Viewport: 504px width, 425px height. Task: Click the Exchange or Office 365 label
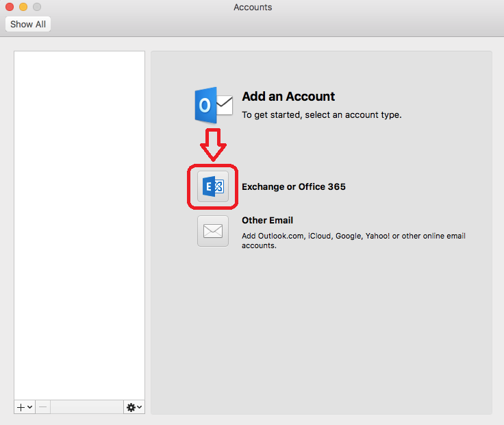[x=294, y=186]
